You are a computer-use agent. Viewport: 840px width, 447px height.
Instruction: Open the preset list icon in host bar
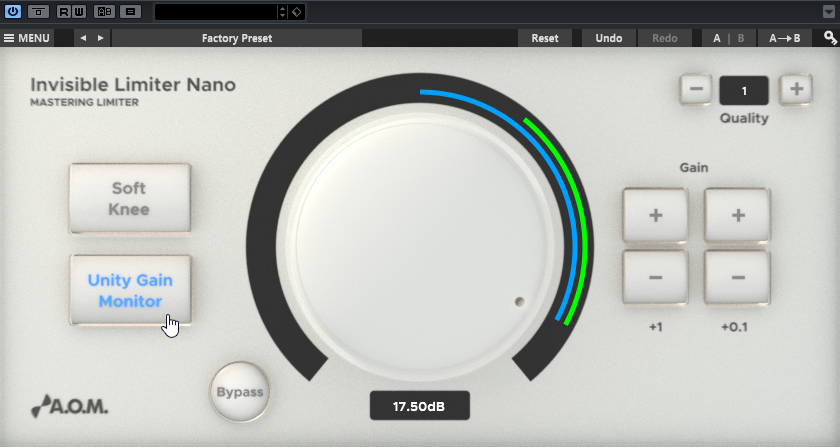(130, 11)
